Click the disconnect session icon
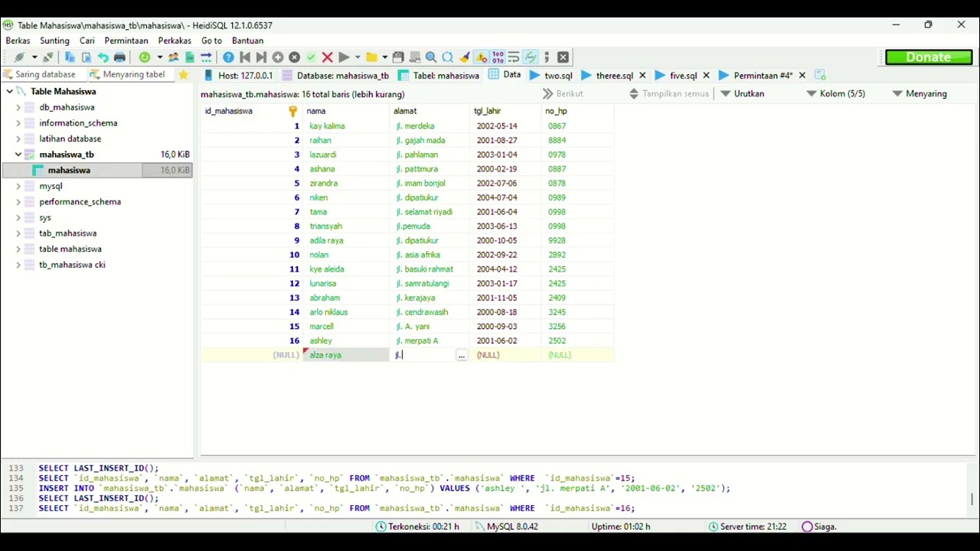This screenshot has height=551, width=980. [48, 57]
